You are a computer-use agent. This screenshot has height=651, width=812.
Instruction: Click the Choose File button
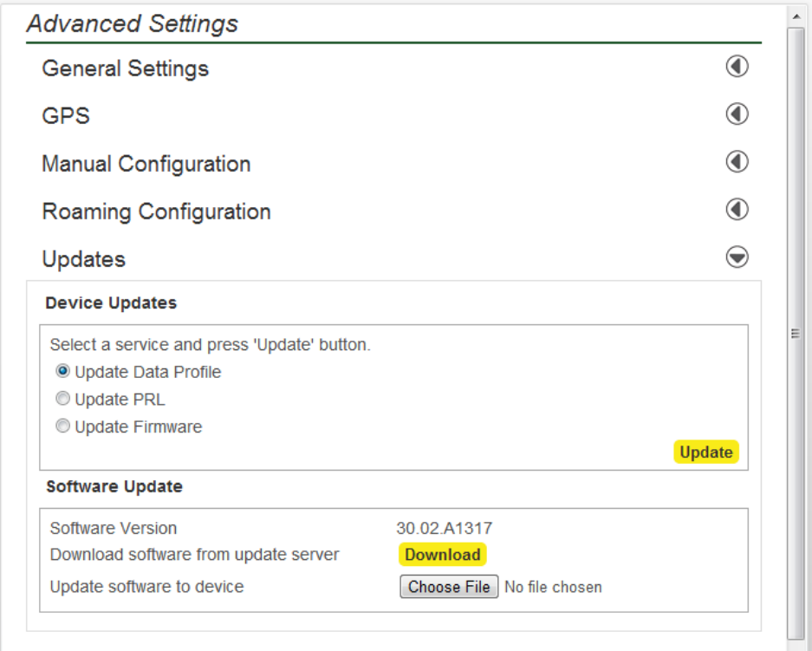(450, 587)
